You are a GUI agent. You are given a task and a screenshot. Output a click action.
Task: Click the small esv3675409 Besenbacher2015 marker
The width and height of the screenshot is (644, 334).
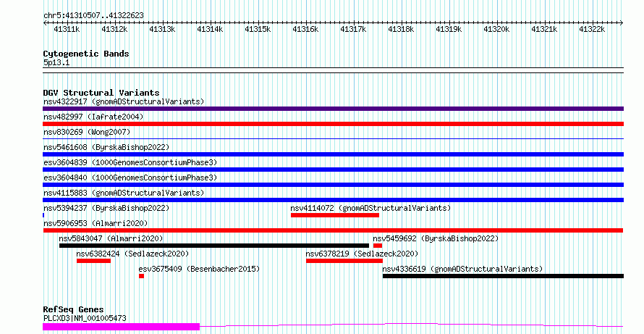(141, 276)
